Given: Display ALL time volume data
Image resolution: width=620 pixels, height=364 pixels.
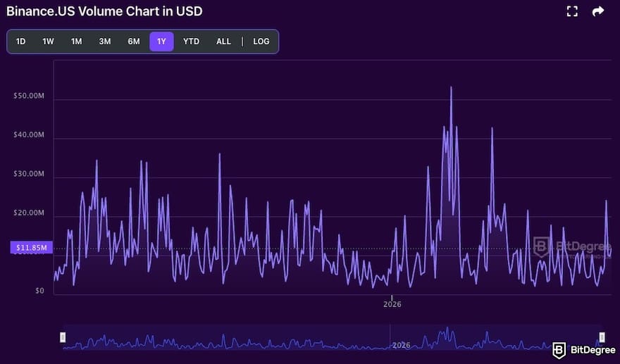Looking at the screenshot, I should coord(223,42).
